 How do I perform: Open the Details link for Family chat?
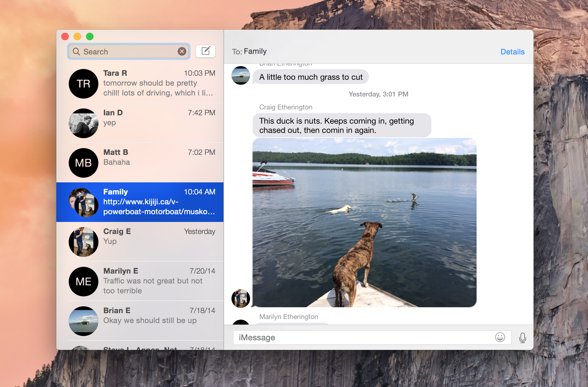pos(512,52)
